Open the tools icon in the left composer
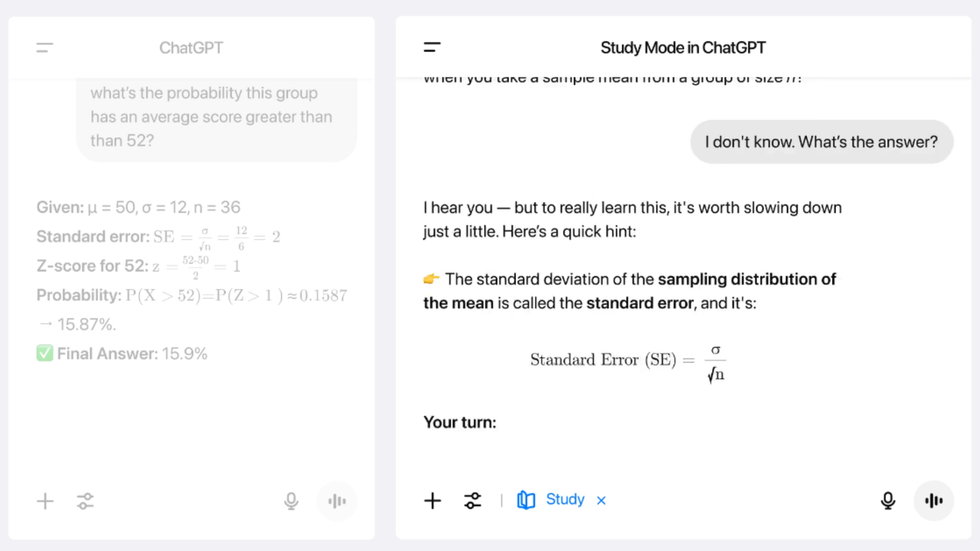The image size is (980, 551). click(85, 501)
